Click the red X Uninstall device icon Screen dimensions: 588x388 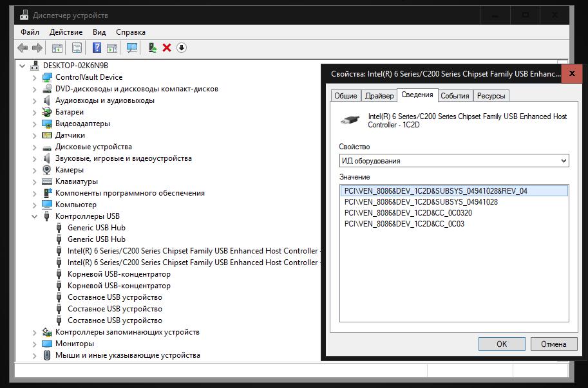pyautogui.click(x=167, y=48)
